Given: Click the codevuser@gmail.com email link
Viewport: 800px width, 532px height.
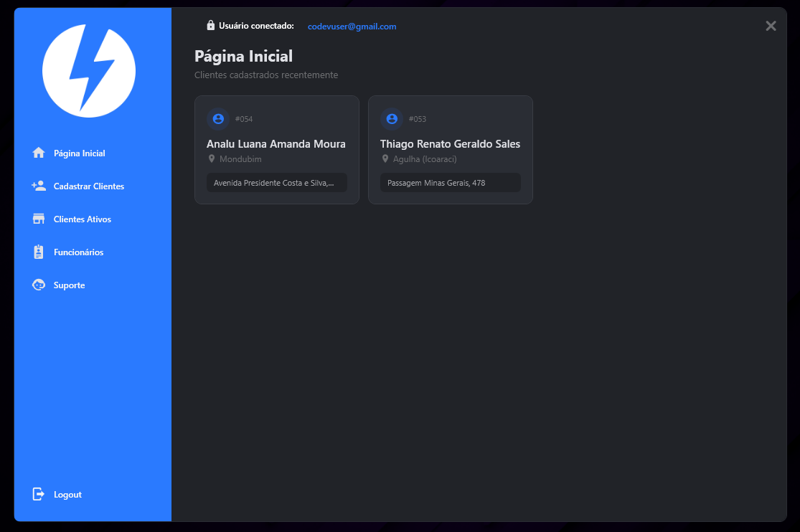Looking at the screenshot, I should (352, 27).
